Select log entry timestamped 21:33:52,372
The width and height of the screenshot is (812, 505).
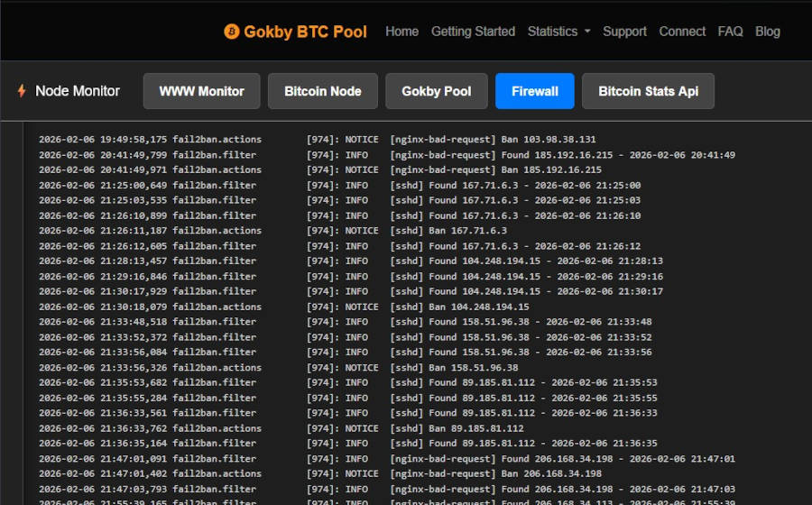tap(346, 337)
